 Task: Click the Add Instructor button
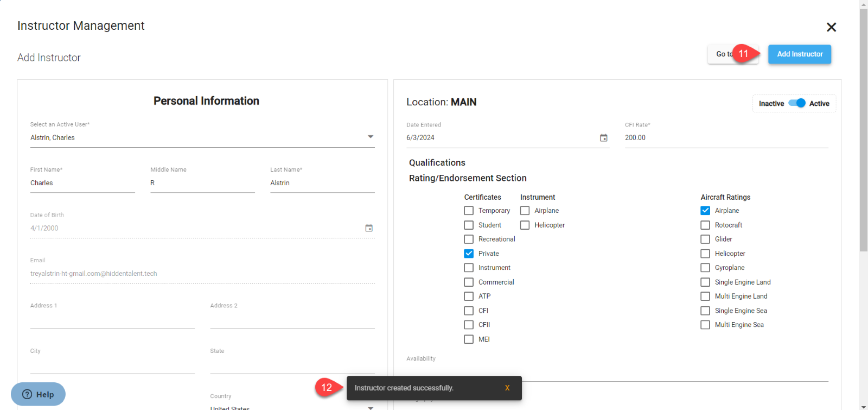pos(799,54)
